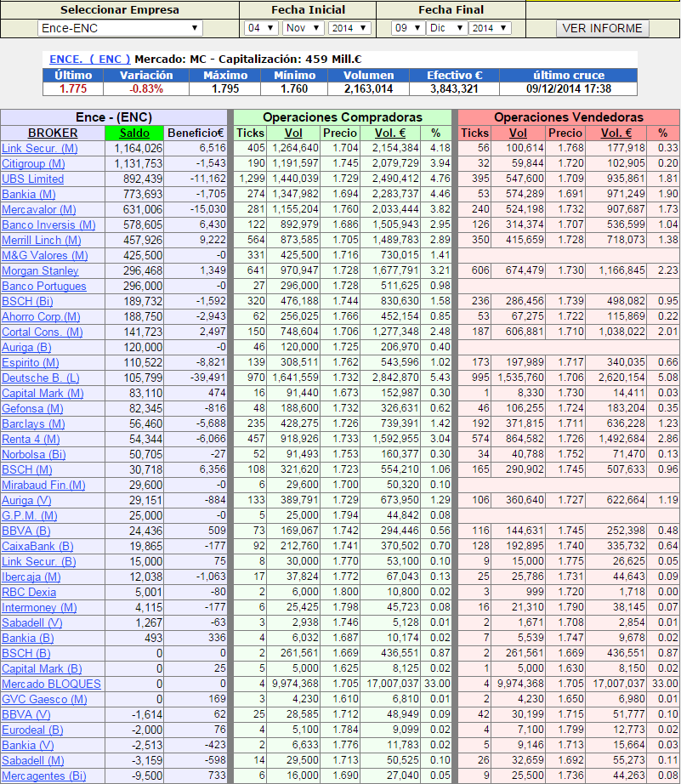This screenshot has height=784, width=681.
Task: Open the Sabadell (M) broker link
Action: [x=33, y=760]
